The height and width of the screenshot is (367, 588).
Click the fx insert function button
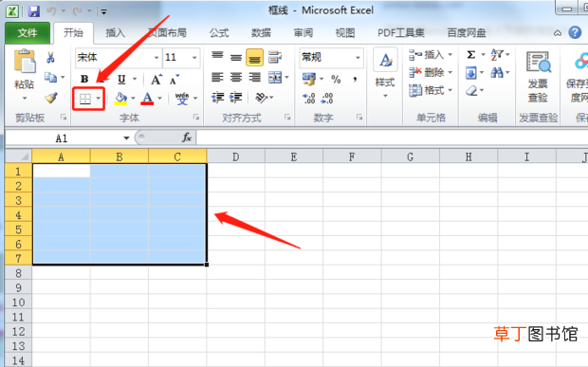187,138
